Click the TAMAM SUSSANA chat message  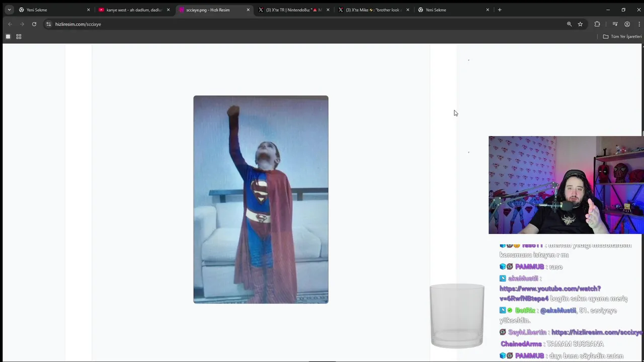575,344
